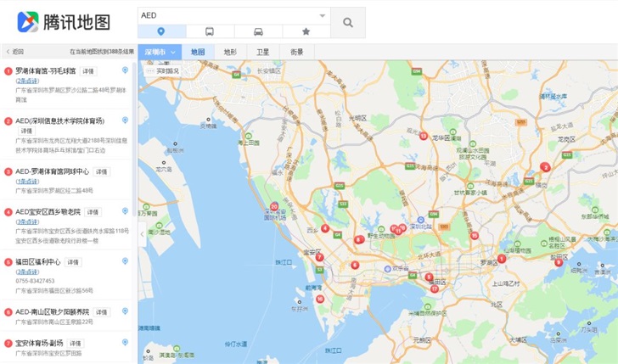Click 详情 for 宝安区西乡敬老院

click(93, 212)
